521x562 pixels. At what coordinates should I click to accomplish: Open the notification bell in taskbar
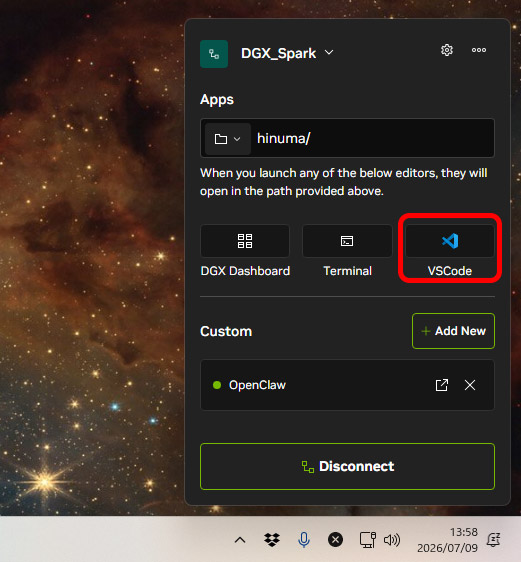pyautogui.click(x=493, y=540)
